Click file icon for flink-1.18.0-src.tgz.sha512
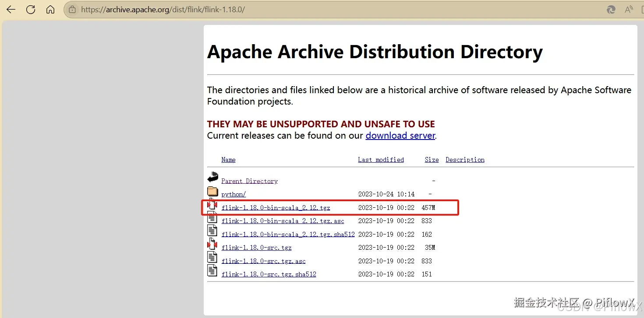Screen dimensions: 644x318 click(212, 270)
